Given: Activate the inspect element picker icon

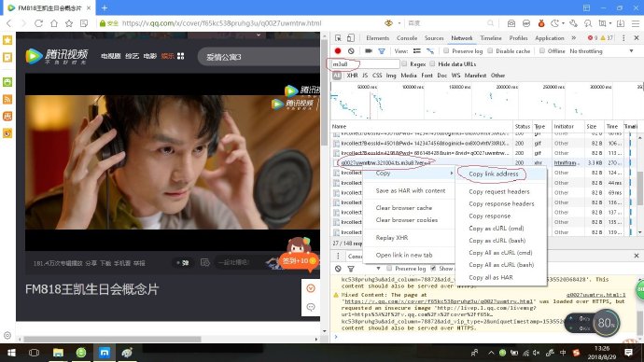Looking at the screenshot, I should pyautogui.click(x=338, y=37).
